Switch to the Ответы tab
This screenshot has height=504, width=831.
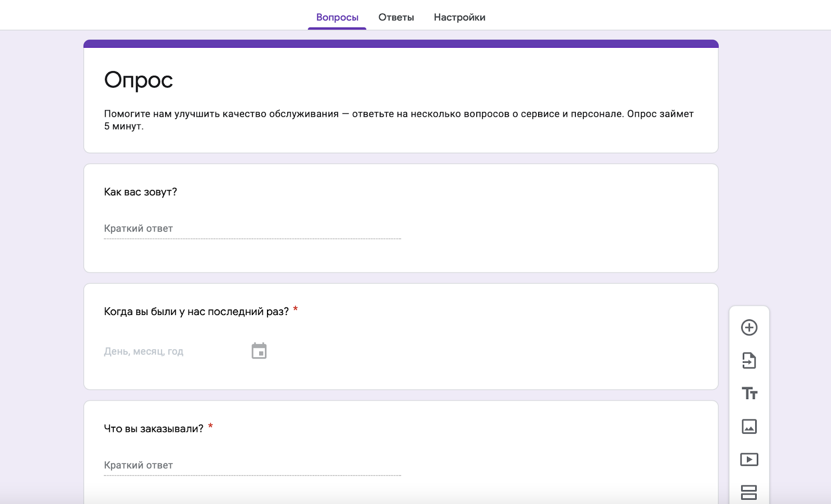[396, 17]
